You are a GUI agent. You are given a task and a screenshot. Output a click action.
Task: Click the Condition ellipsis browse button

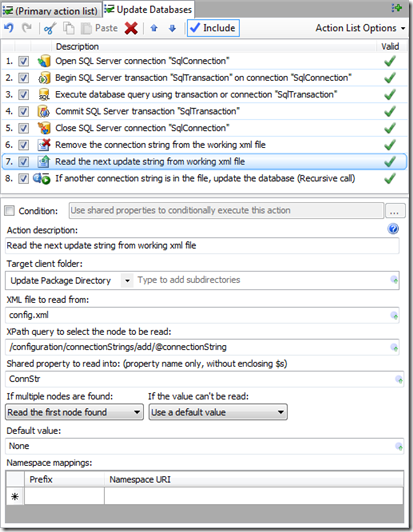(395, 211)
